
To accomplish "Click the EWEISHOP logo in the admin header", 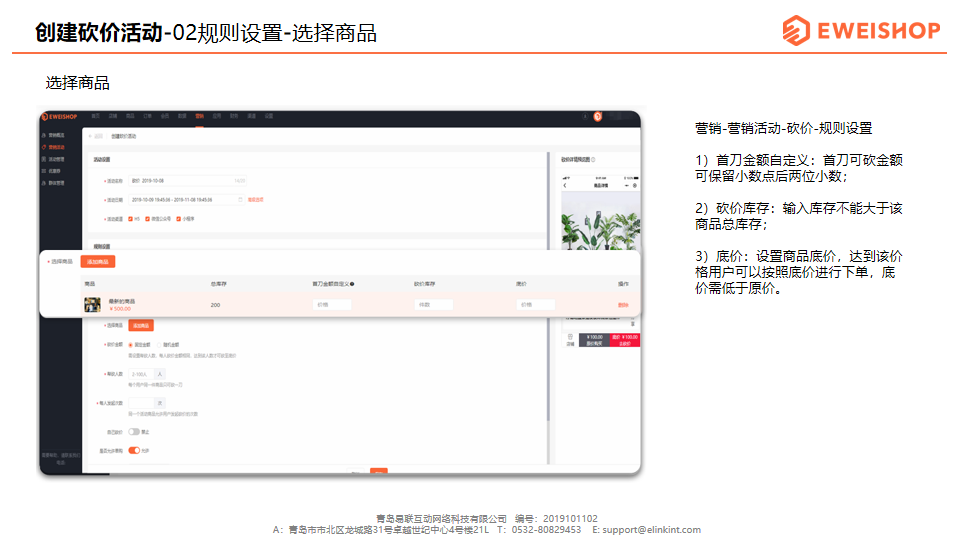I will coord(59,116).
